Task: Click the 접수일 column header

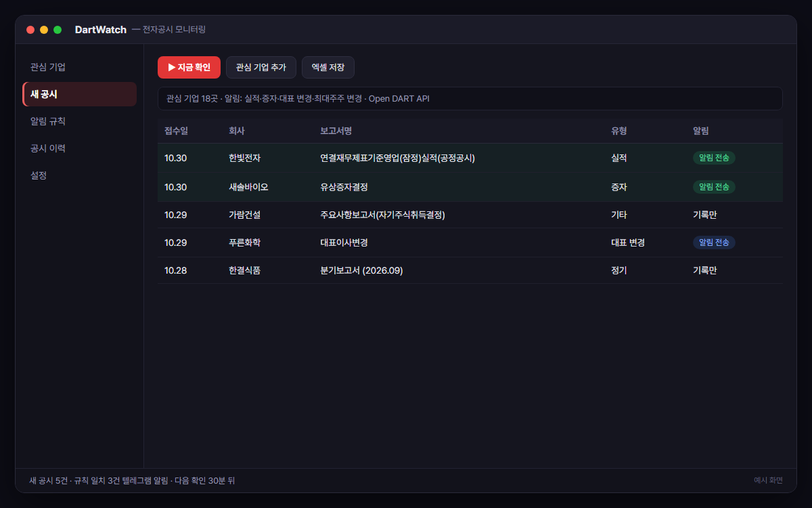Action: point(176,131)
